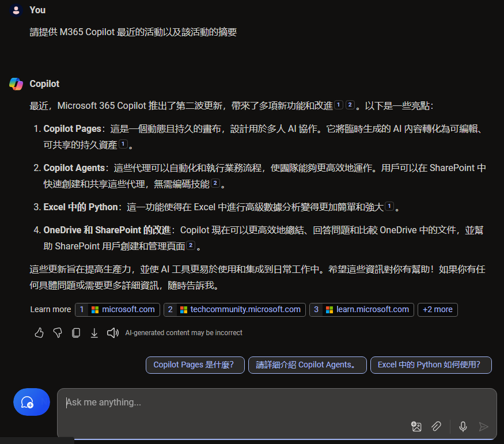Click citation 1 after Copilot Pages item

coord(123,144)
